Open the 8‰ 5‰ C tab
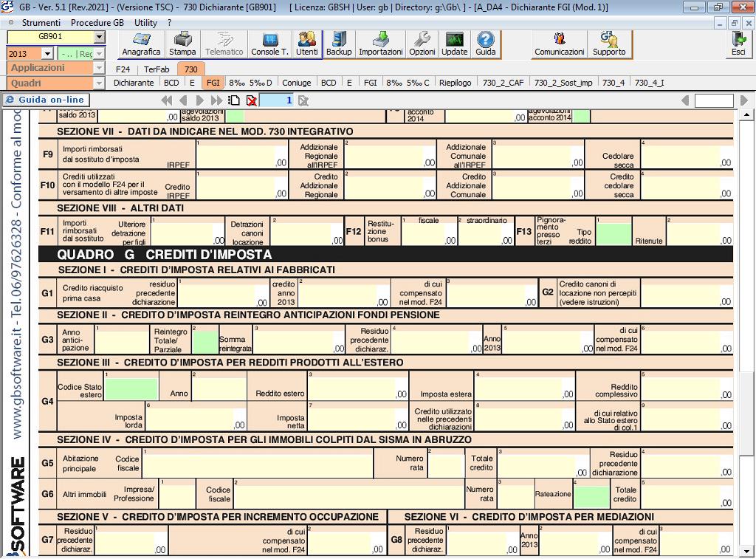The height and width of the screenshot is (559, 756). [x=408, y=83]
